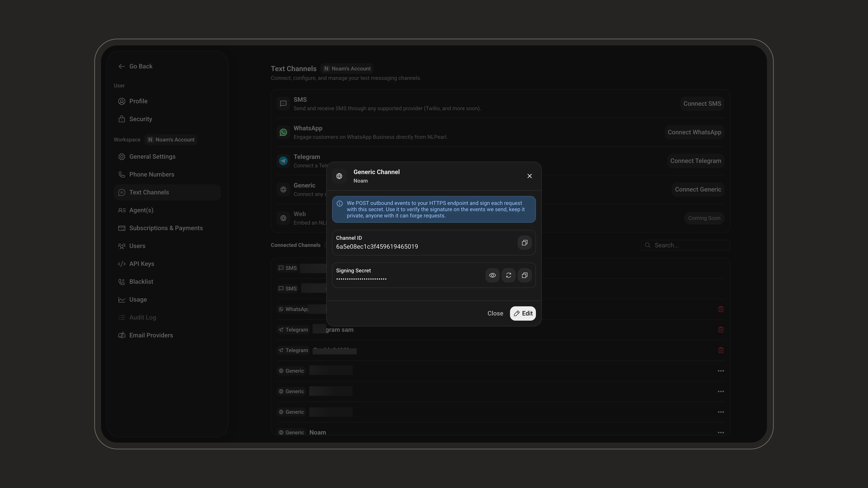The width and height of the screenshot is (868, 488).
Task: Open the Agent(s) section
Action: click(x=167, y=210)
